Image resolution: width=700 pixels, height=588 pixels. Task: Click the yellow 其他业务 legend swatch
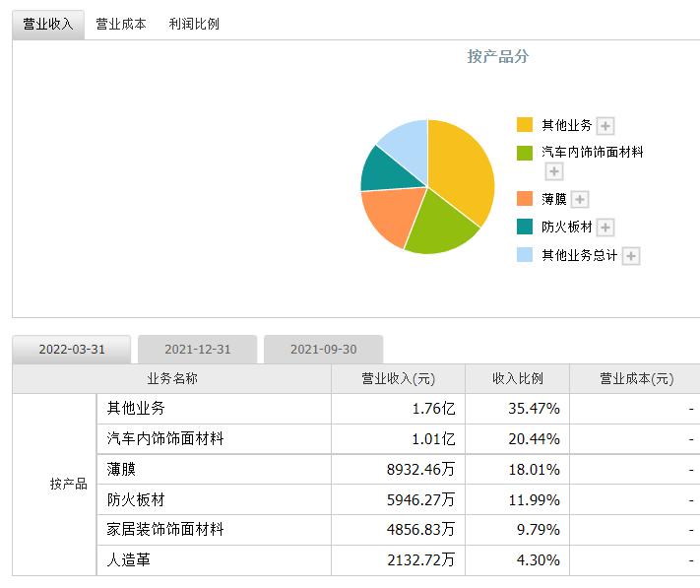click(525, 125)
